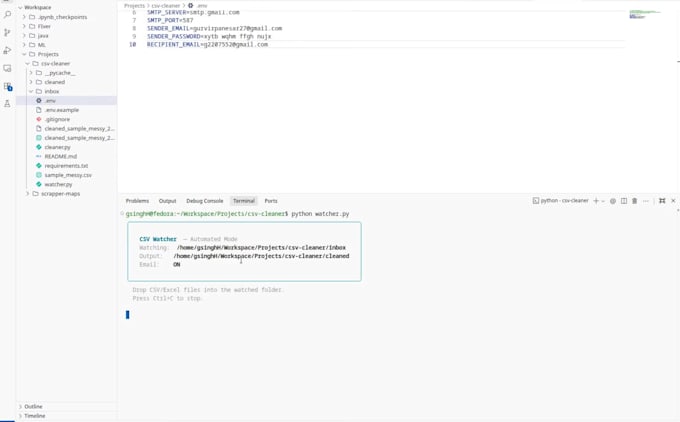
Task: Close the bottom panel with X
Action: [x=673, y=201]
